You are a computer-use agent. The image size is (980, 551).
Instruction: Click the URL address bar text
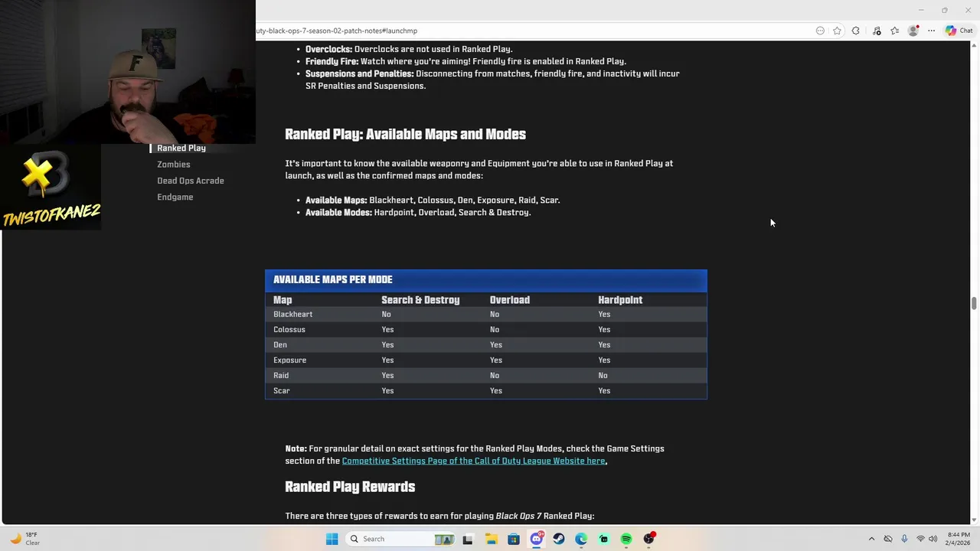click(x=337, y=31)
